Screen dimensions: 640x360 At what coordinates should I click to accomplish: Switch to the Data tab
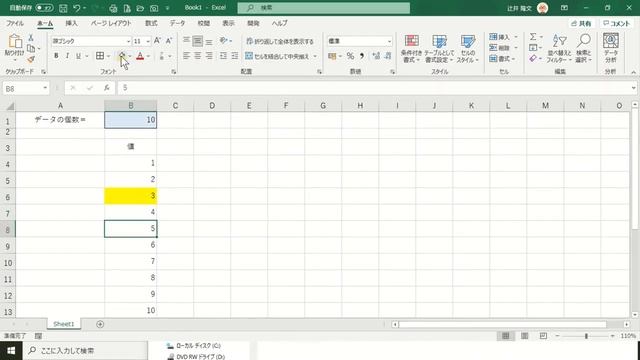(x=178, y=23)
